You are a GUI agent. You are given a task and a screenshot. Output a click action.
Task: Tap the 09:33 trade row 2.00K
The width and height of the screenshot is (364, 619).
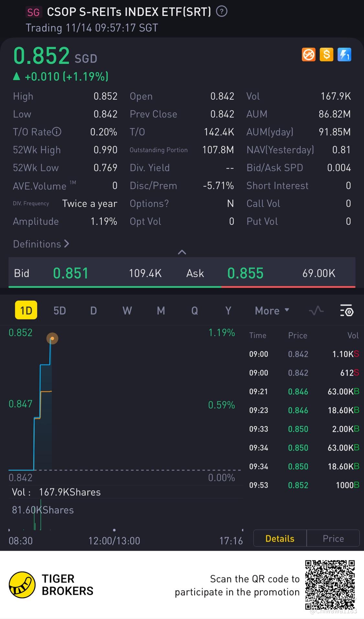[304, 429]
